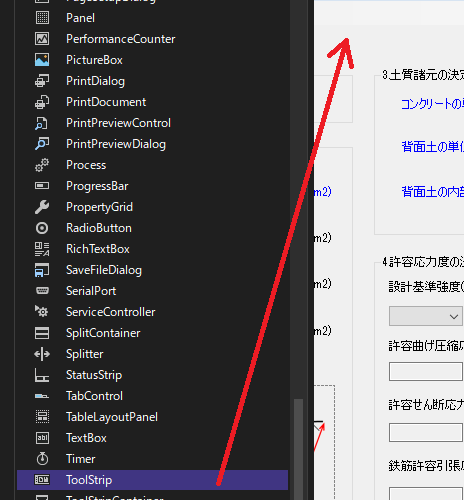Pick the Process gears icon
The height and width of the screenshot is (500, 464).
coord(42,165)
